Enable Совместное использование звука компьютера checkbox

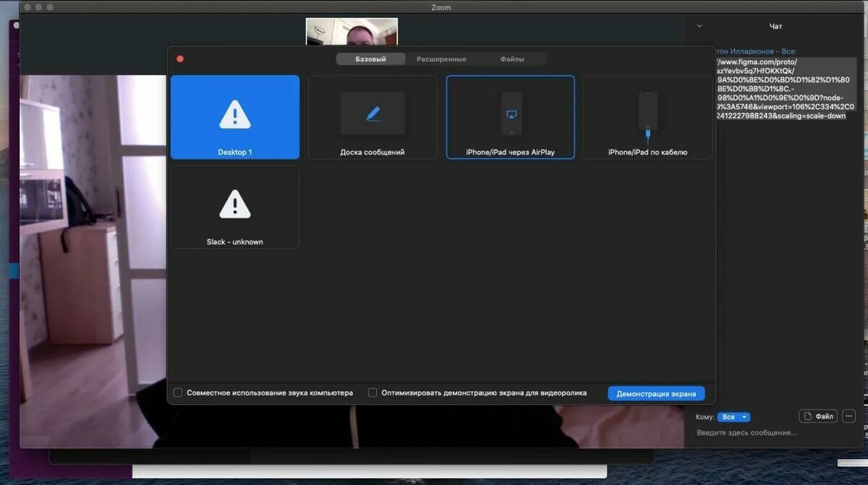[178, 393]
